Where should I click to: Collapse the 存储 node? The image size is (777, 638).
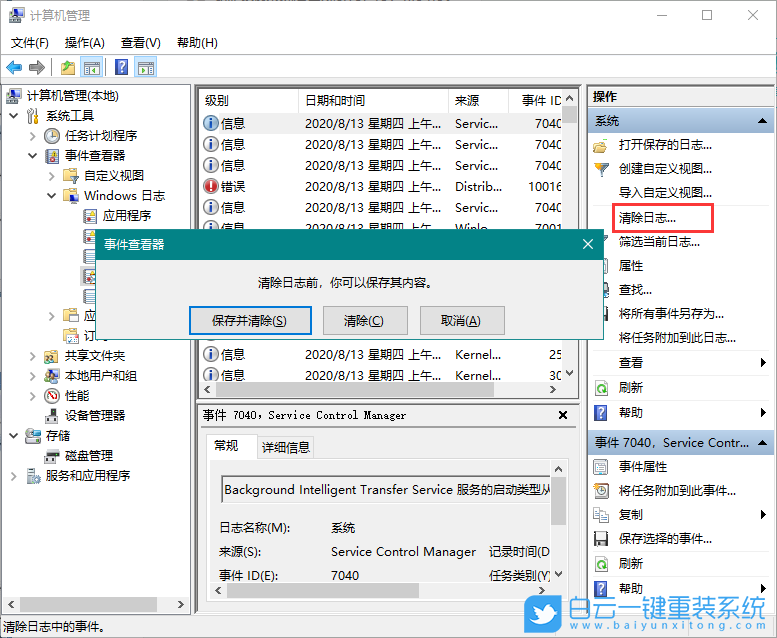14,436
